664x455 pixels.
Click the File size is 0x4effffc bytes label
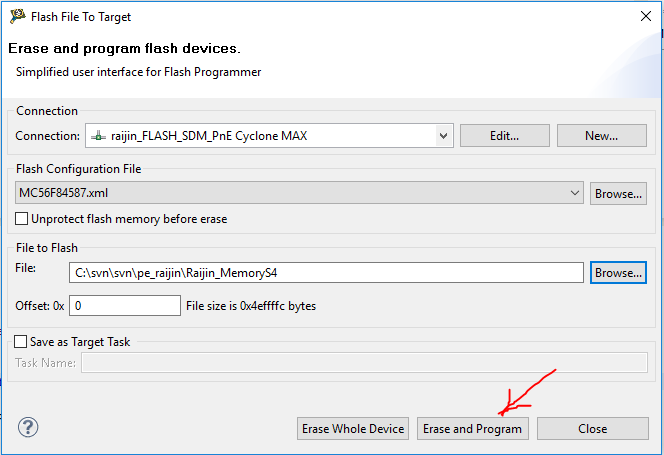click(251, 305)
